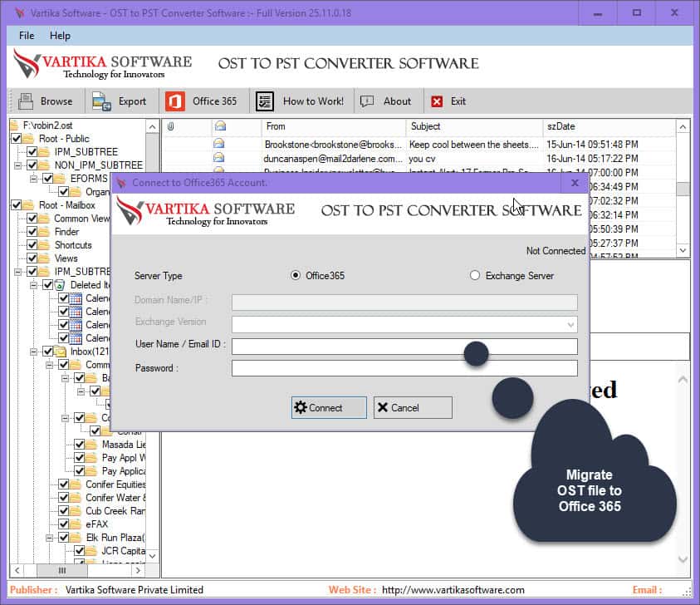Uncheck the IPM_SUBTREE checkbox under Root - Public

[x=32, y=152]
